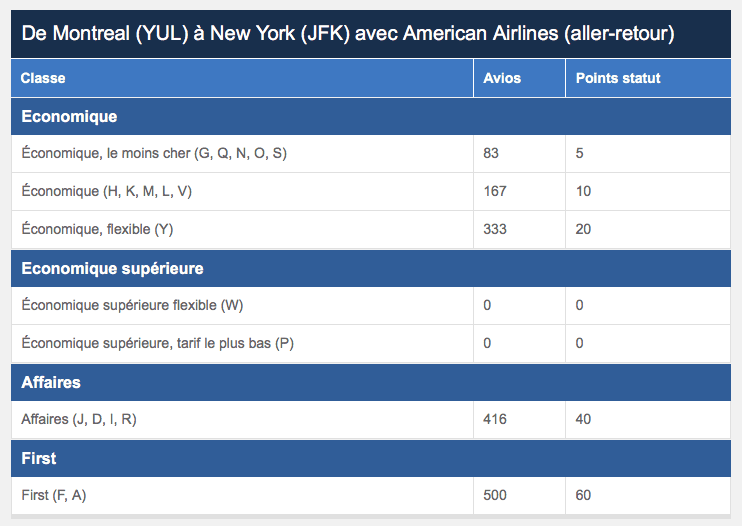This screenshot has height=526, width=742.
Task: Click Économique, le moins cher row label
Action: pos(154,154)
